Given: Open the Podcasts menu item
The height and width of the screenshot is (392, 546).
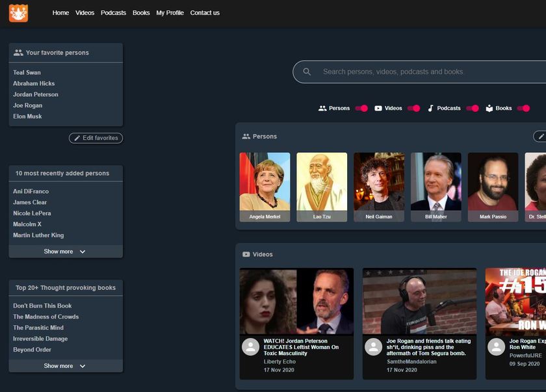Looking at the screenshot, I should click(x=113, y=13).
